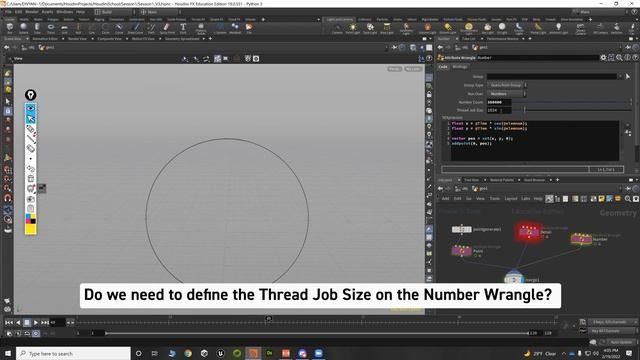Screen dimensions: 640x360
Task: Open Run Over dropdown
Action: [x=506, y=93]
